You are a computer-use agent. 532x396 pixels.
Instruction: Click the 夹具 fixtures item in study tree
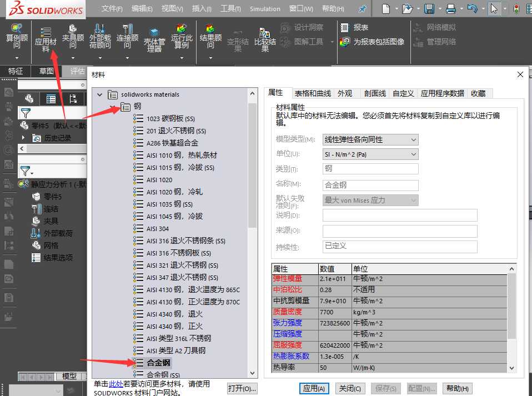(46, 221)
